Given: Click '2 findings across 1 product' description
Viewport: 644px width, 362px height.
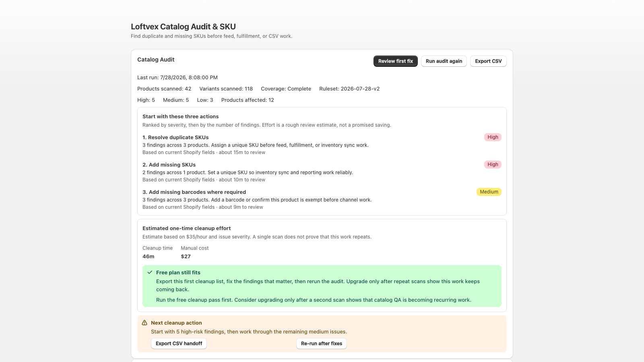Looking at the screenshot, I should point(248,173).
